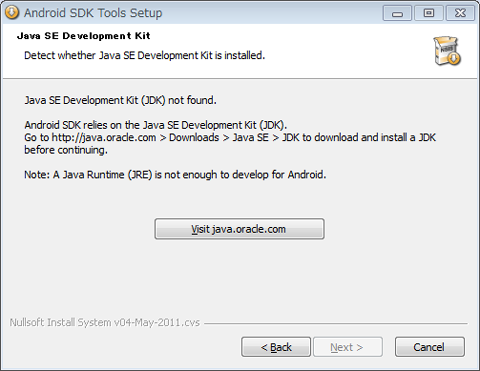
Task: Click the 'Android SDK relies on the Java SE Development Kit' line
Action: (x=156, y=125)
